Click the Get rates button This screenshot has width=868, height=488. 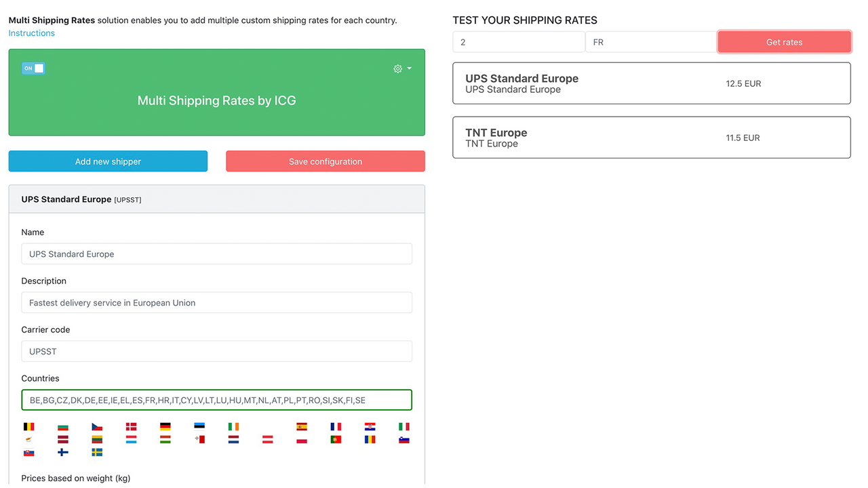pyautogui.click(x=784, y=41)
